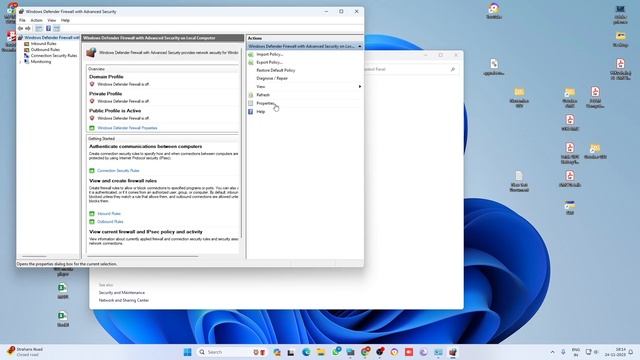
Task: Open the Action menu
Action: click(36, 20)
